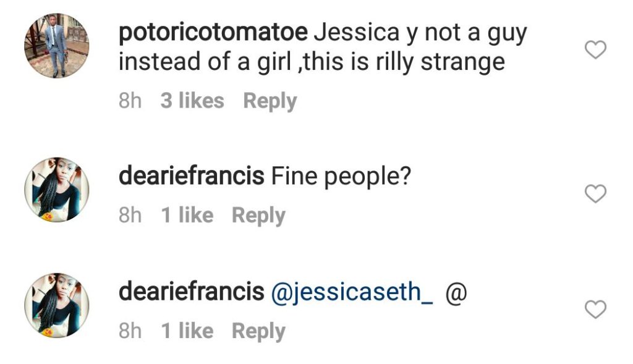Open the @jessicaseth_ mention link

coord(352,294)
